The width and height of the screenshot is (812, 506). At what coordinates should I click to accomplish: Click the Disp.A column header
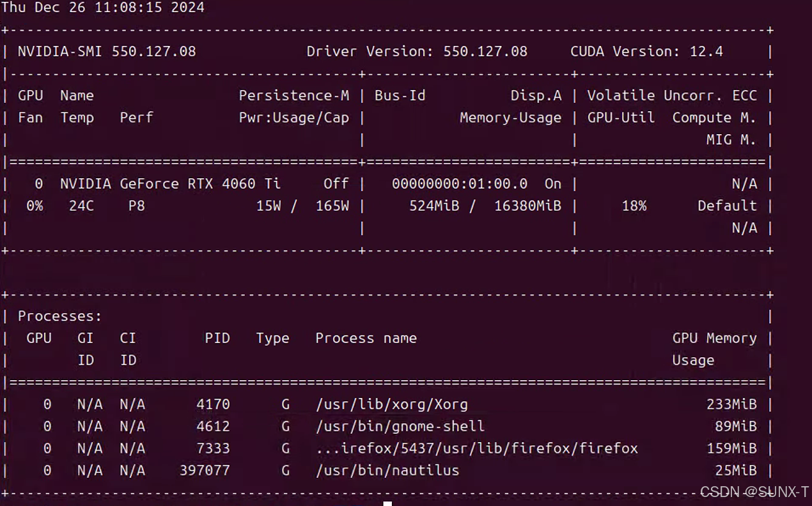click(x=536, y=96)
